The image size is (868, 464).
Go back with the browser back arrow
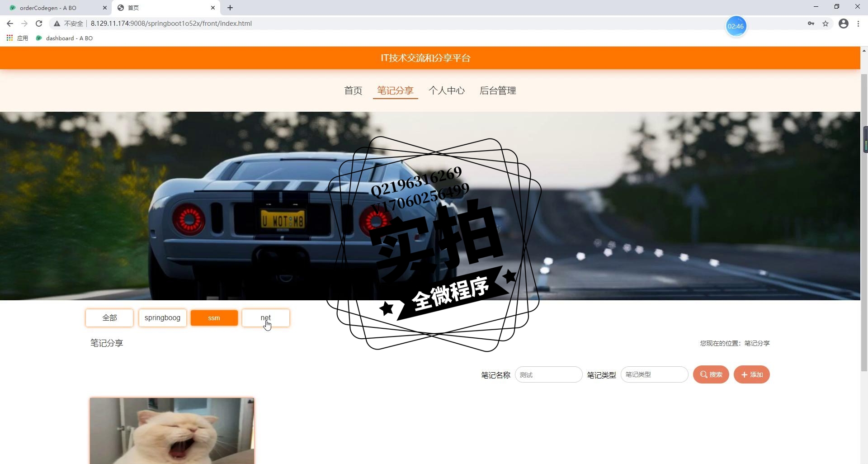10,24
